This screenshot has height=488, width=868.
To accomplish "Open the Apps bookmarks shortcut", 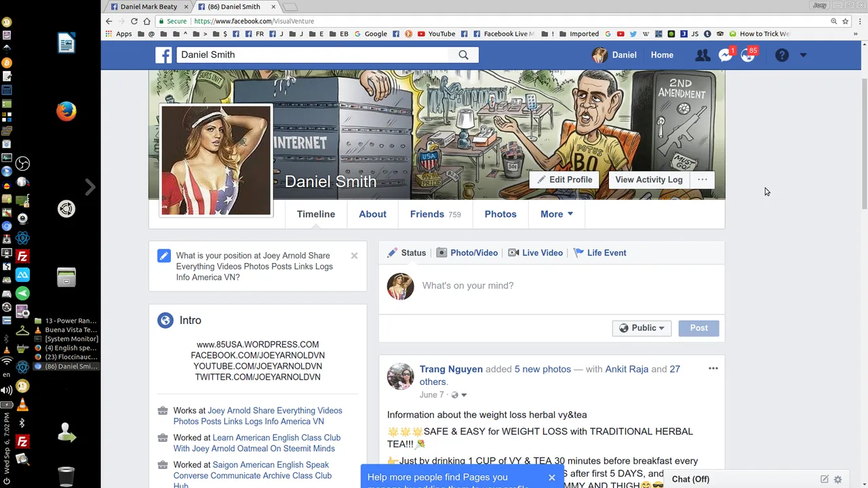I will (118, 34).
